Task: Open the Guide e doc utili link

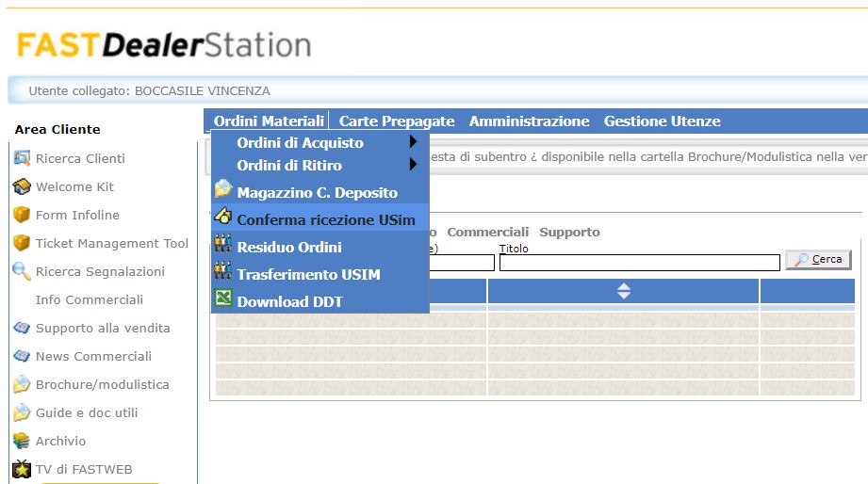Action: [87, 412]
